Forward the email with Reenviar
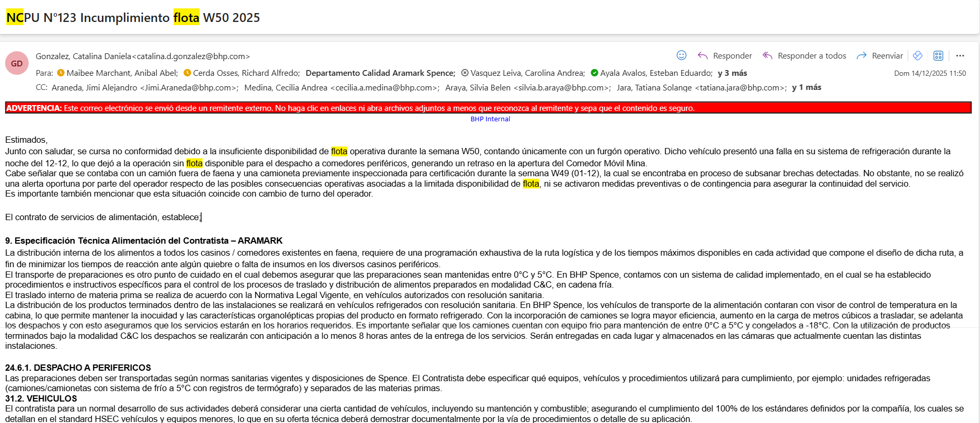The image size is (980, 423). tap(880, 56)
